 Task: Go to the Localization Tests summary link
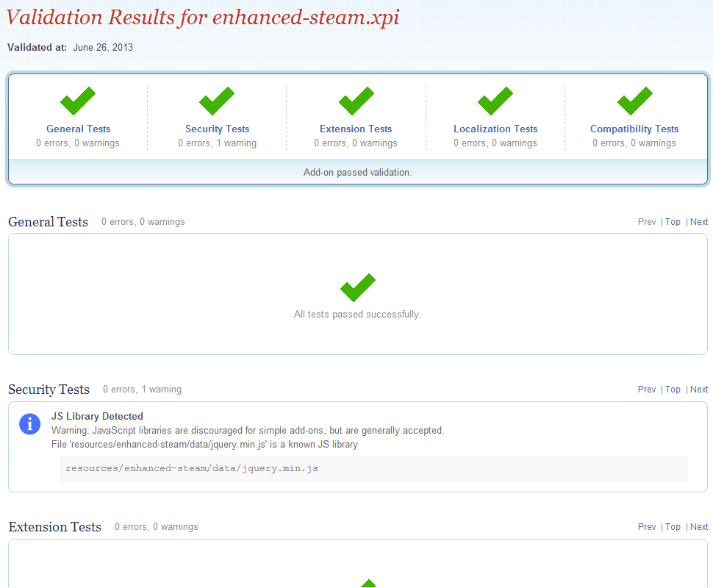[x=495, y=129]
